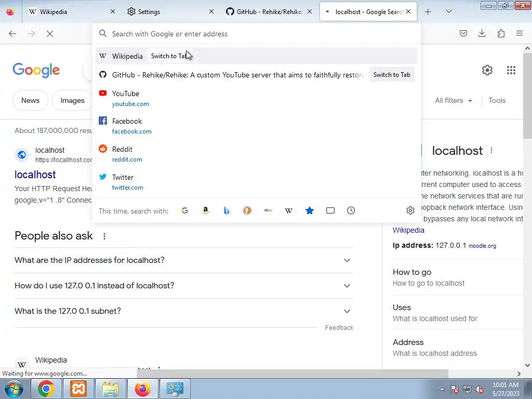This screenshot has width=532, height=399.
Task: Open the Save to Pocket icon
Action: pyautogui.click(x=463, y=33)
